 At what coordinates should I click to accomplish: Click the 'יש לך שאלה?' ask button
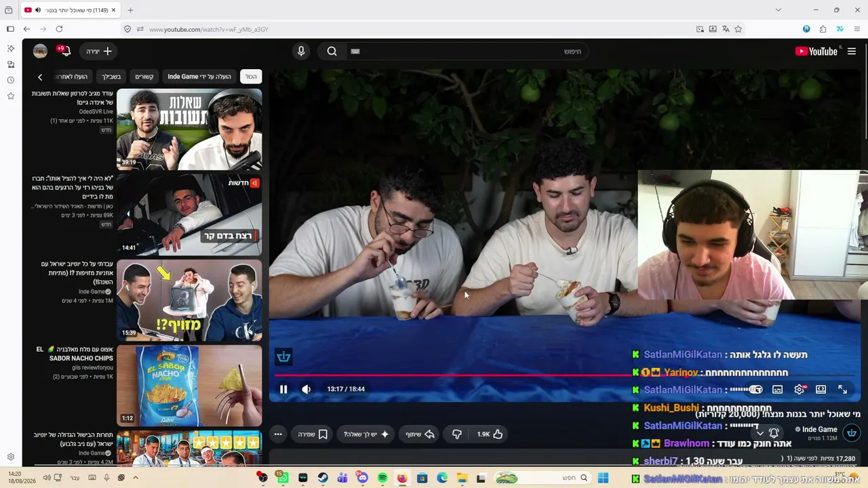point(366,434)
